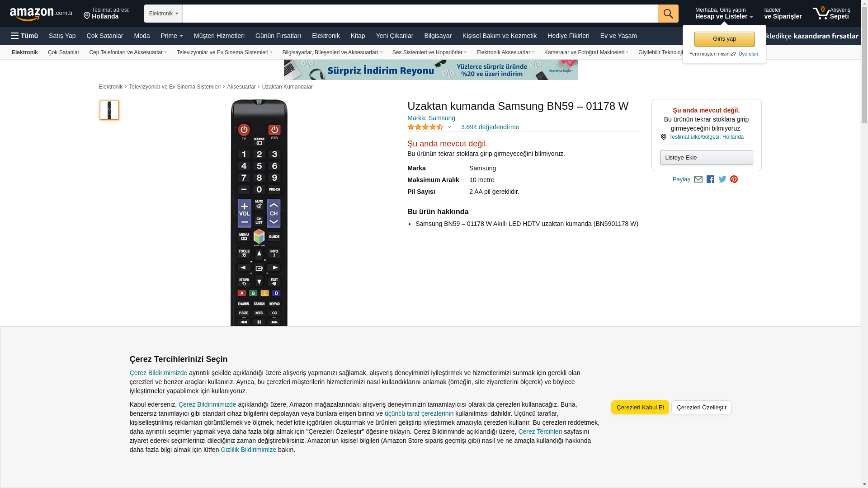The height and width of the screenshot is (488, 868).
Task: Share product on Facebook icon
Action: tap(710, 179)
